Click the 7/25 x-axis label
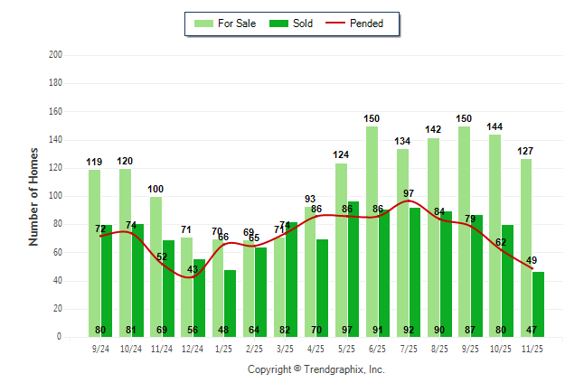This screenshot has height=392, width=584. pos(409,348)
